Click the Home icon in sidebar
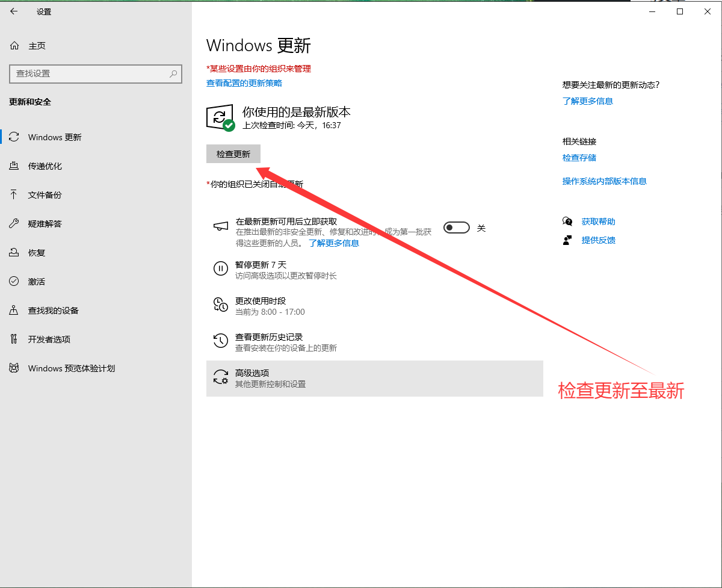This screenshot has width=722, height=588. tap(14, 46)
